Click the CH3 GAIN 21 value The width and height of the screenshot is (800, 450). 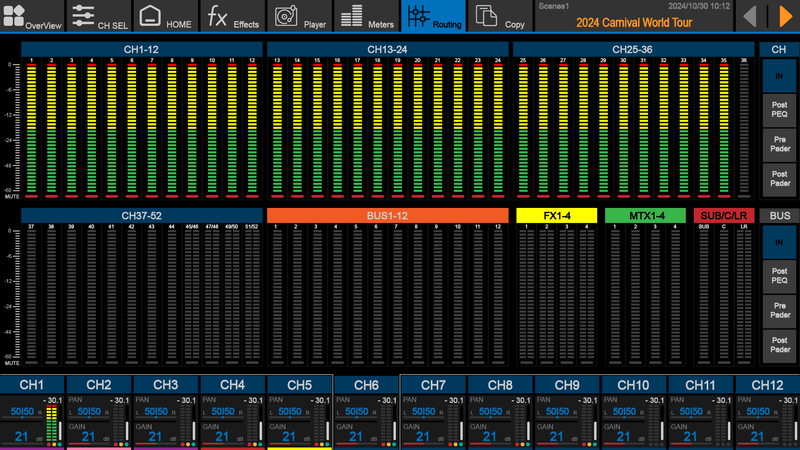pyautogui.click(x=155, y=437)
